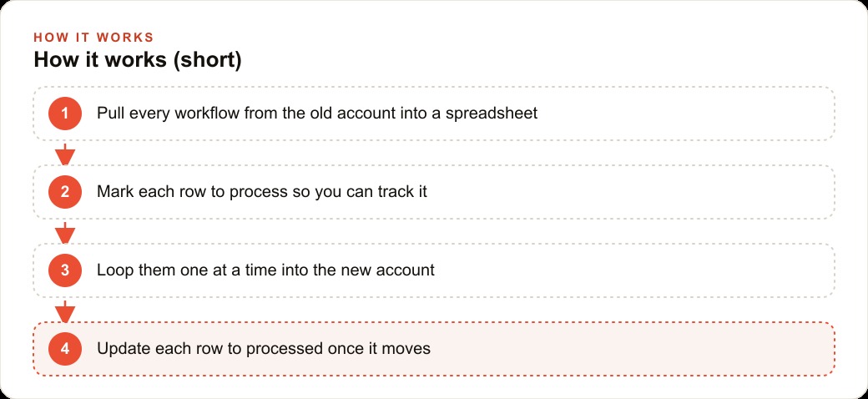Select the highlighted 'Update each row' card
Screen dimensions: 868x399
[x=434, y=349]
